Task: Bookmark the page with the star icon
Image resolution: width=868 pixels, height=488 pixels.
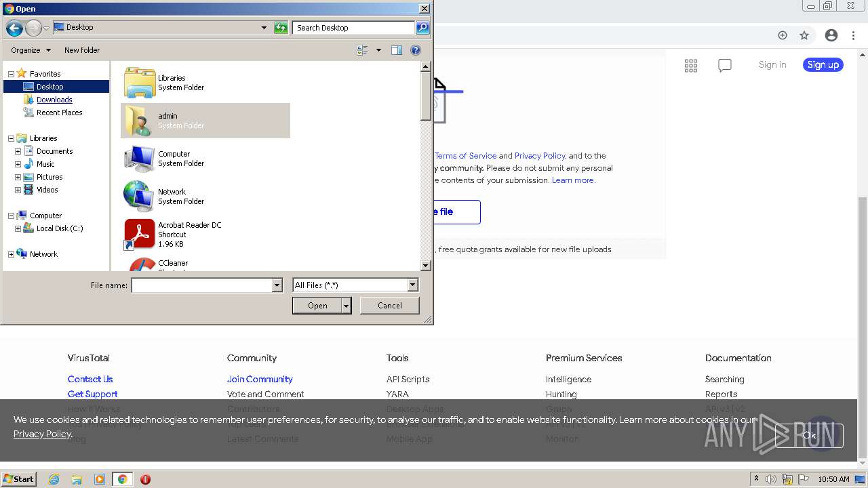Action: tap(804, 35)
